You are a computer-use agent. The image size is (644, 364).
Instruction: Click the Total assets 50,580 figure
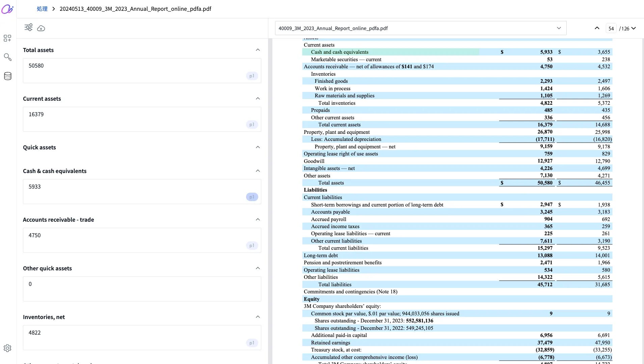tap(545, 183)
